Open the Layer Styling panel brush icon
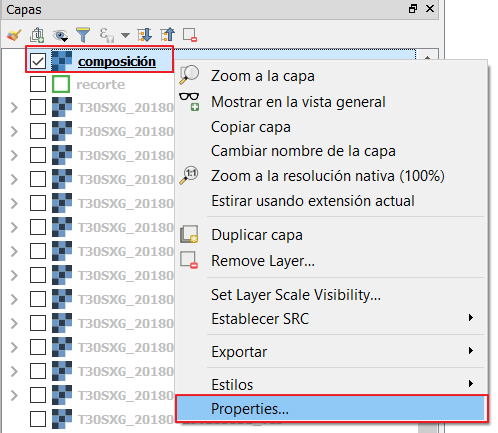The image size is (498, 433). (14, 35)
